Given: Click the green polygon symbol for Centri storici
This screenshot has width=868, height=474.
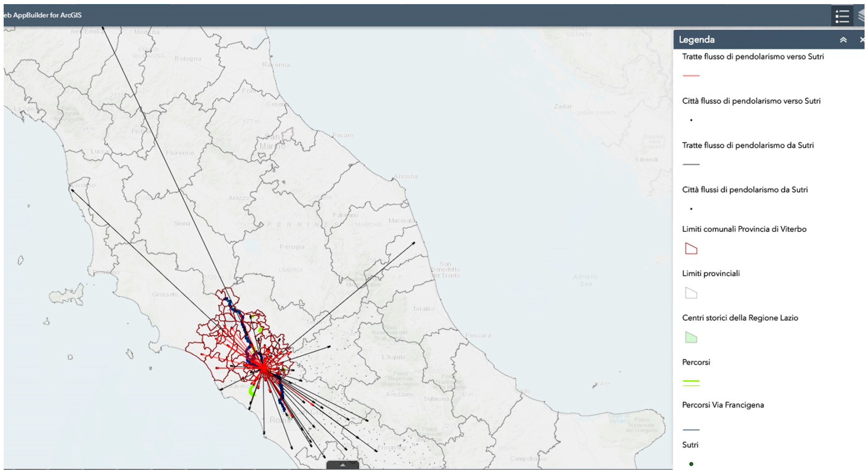Looking at the screenshot, I should click(691, 338).
